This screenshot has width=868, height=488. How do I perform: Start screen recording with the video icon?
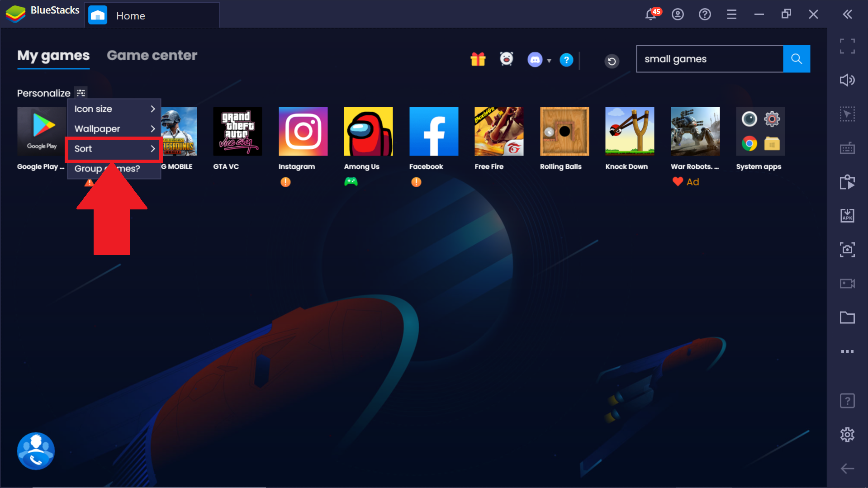(x=847, y=284)
